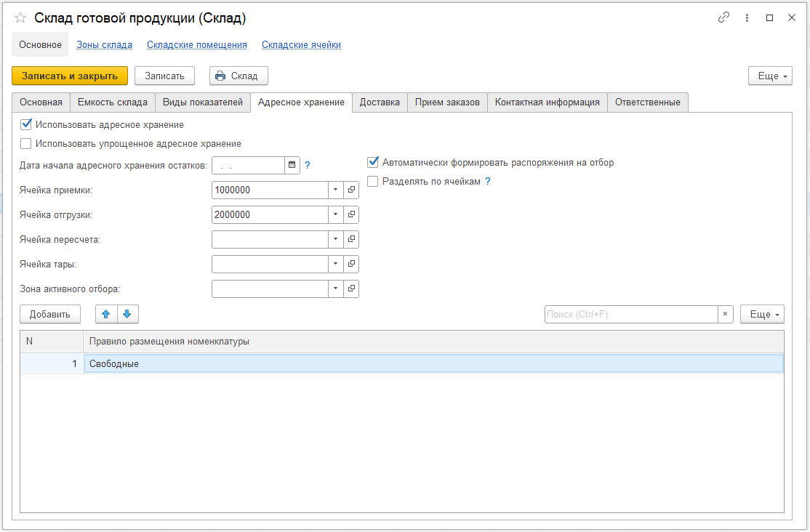
Task: Copy link using chain icon
Action: [x=723, y=18]
